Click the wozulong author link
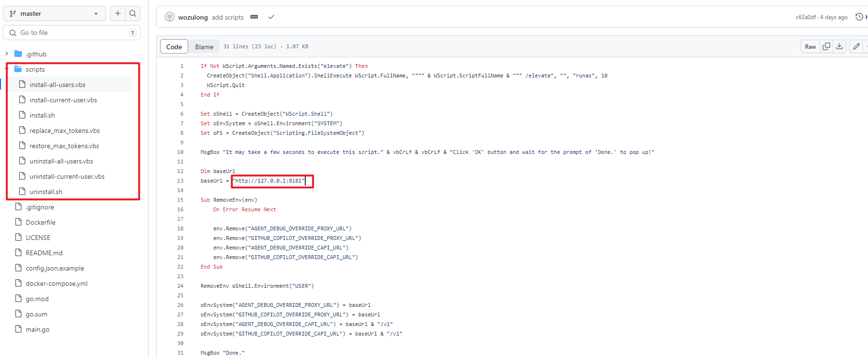 click(193, 17)
